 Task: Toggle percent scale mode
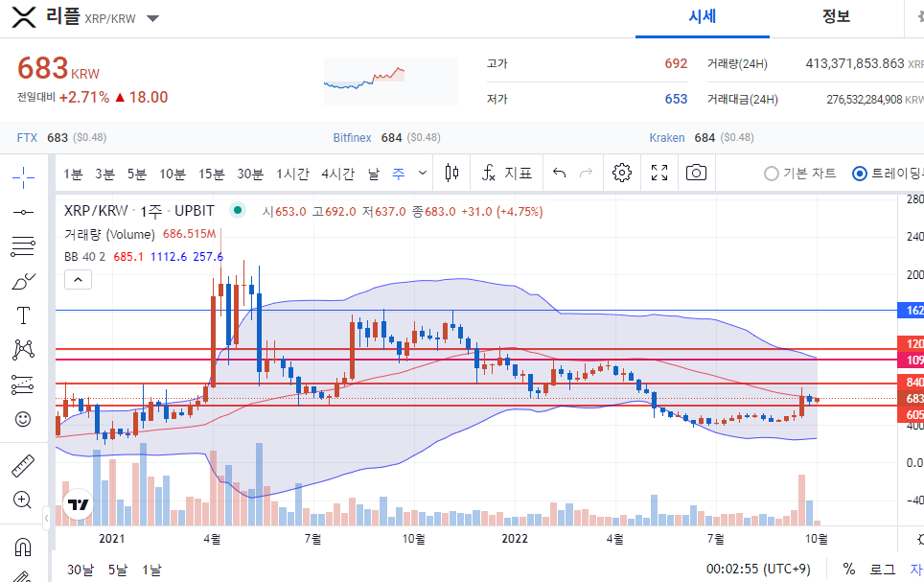click(x=848, y=569)
